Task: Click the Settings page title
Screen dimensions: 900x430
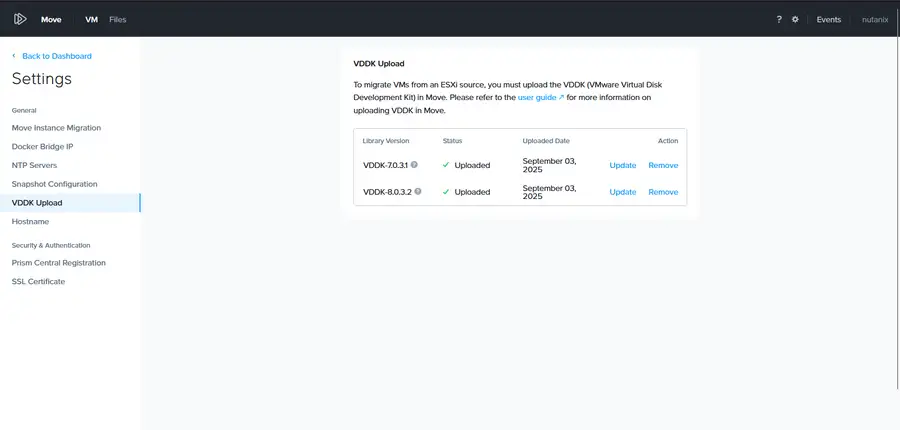Action: (42, 79)
